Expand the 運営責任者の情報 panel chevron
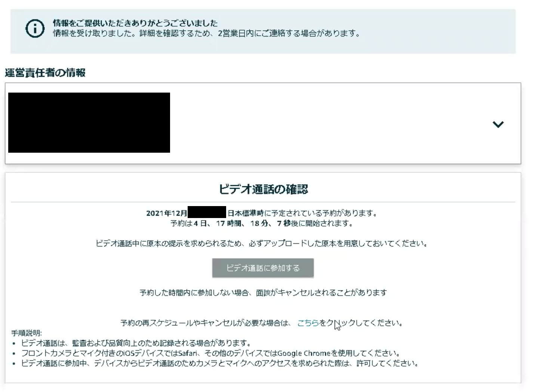This screenshot has width=536, height=392. (498, 124)
